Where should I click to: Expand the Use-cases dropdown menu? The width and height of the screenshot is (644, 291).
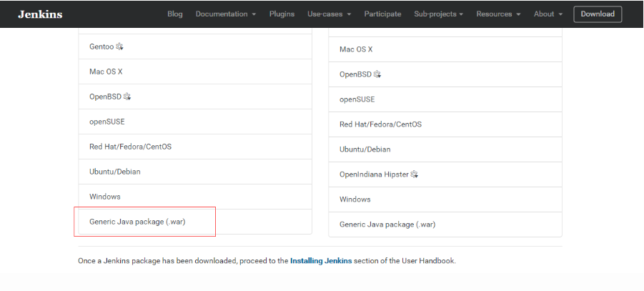click(329, 14)
